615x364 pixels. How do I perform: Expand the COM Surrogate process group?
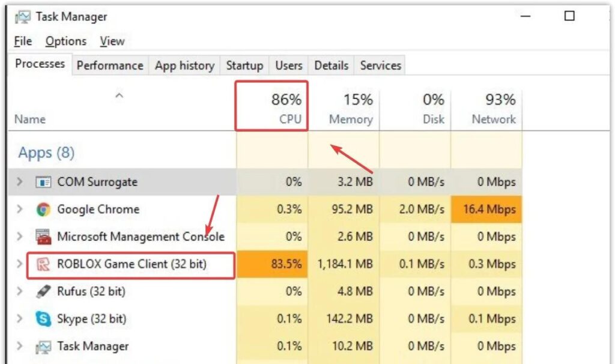(20, 182)
